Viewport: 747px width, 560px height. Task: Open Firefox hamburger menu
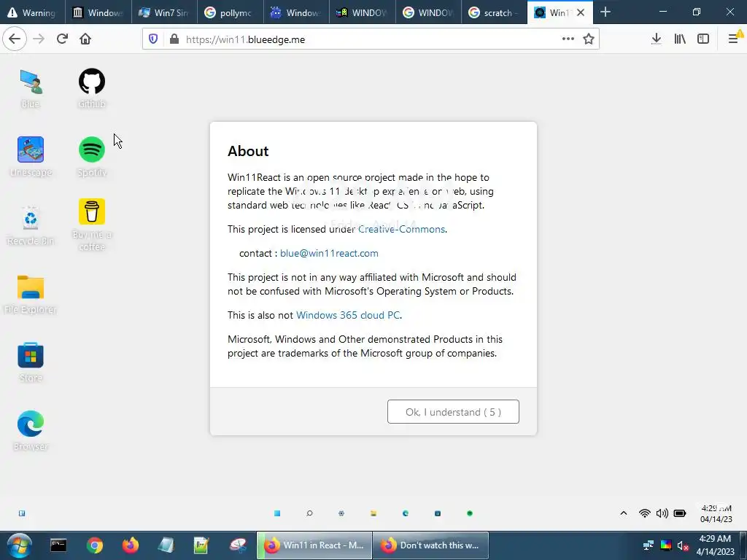[x=733, y=39]
